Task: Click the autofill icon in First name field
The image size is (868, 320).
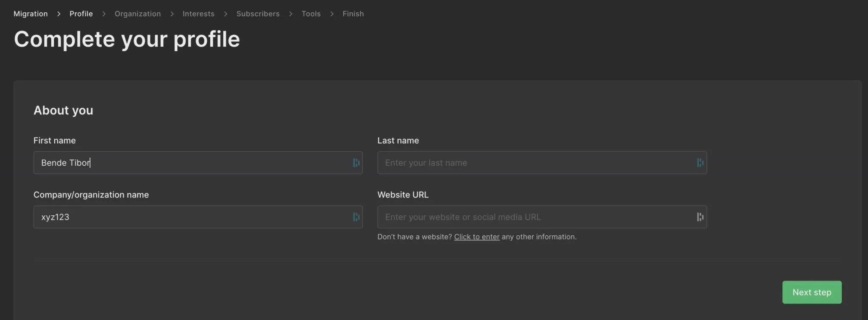Action: (356, 163)
